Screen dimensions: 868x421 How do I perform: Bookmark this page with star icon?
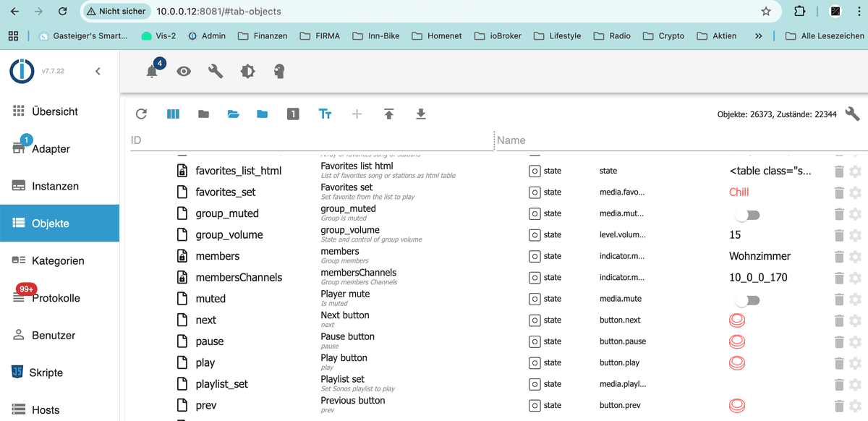pos(766,12)
